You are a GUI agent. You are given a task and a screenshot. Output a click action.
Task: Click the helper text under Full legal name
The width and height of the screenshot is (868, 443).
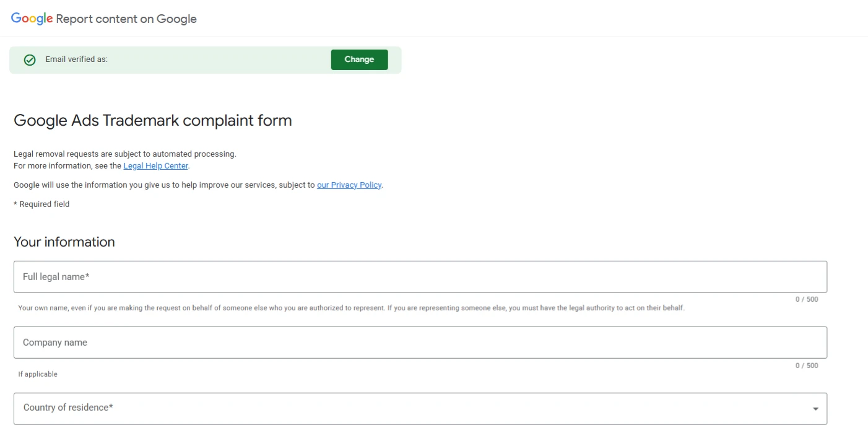click(x=351, y=308)
